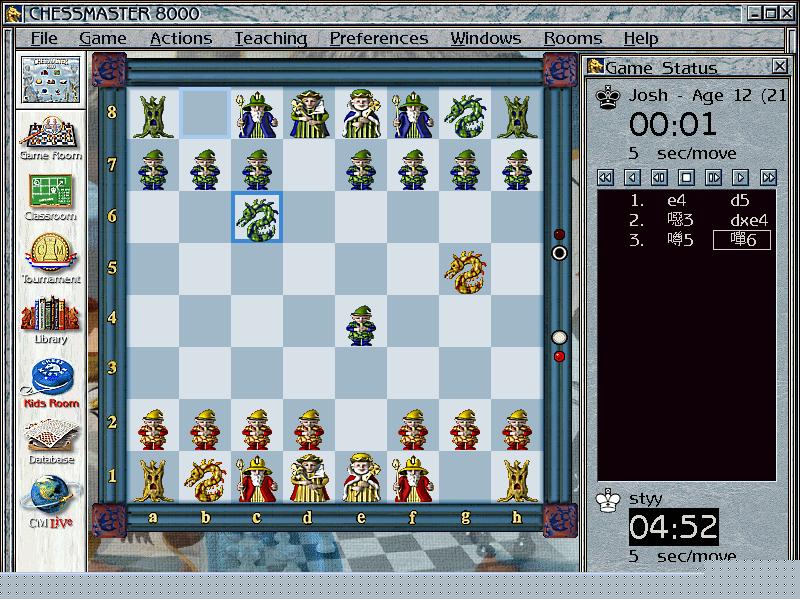Screen dimensions: 800x599
Task: Select white's move 3 ending in 5
Action: tap(680, 239)
